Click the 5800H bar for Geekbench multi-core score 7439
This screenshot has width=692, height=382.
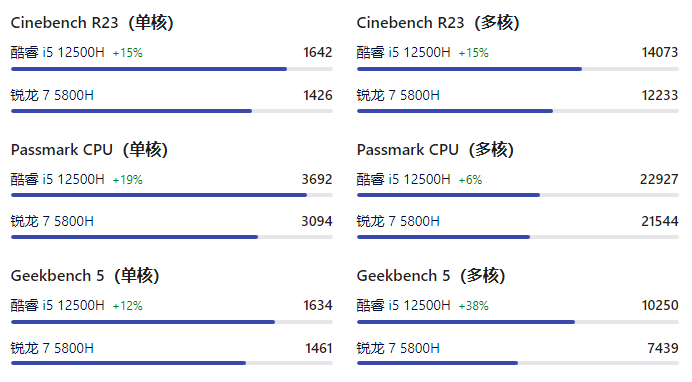[x=437, y=363]
